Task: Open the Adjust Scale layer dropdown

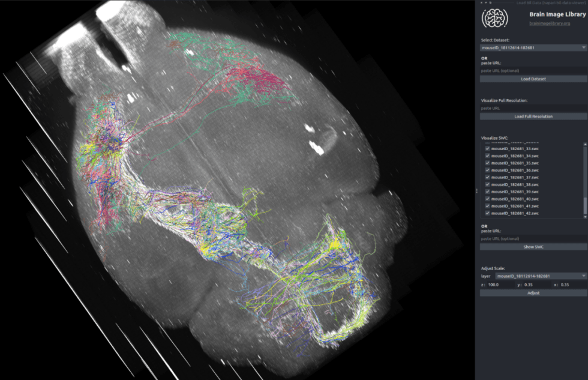Action: click(x=541, y=276)
